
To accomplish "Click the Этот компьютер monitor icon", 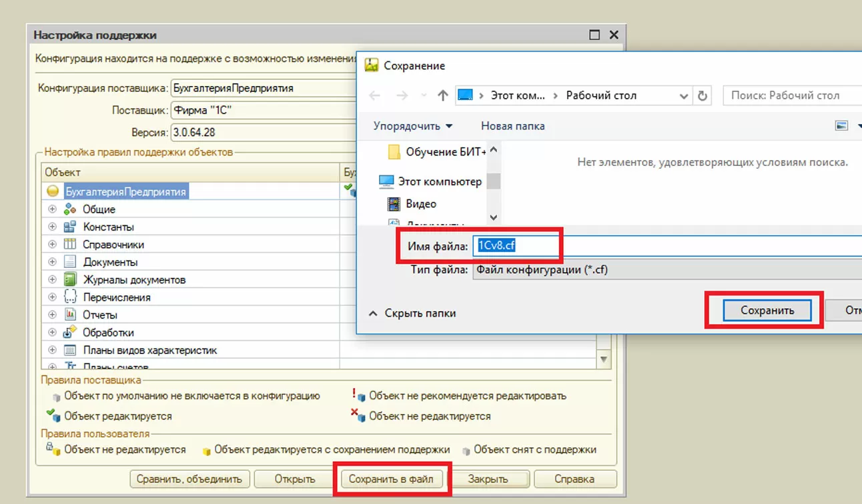I will (x=386, y=181).
